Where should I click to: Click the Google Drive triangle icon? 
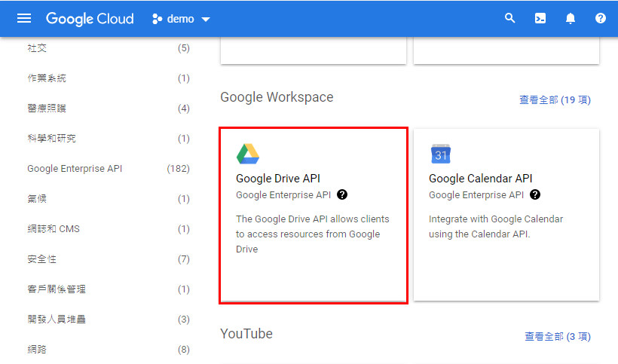tap(248, 154)
